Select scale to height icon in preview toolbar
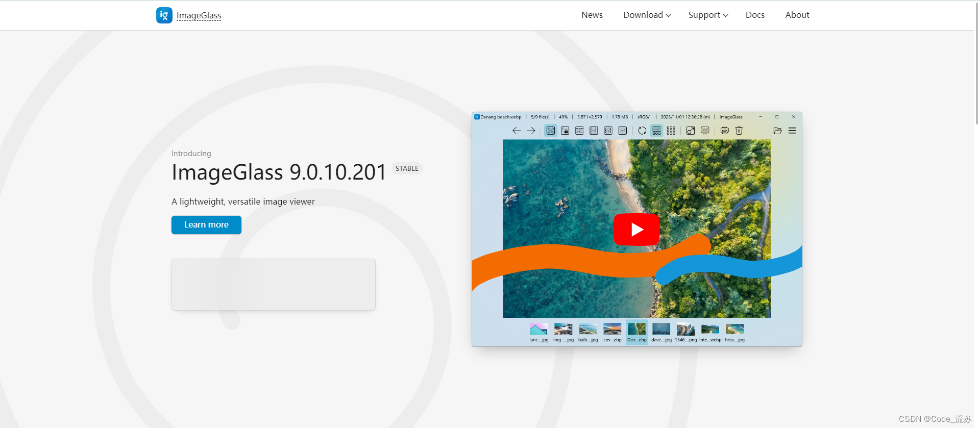This screenshot has width=980, height=428. tap(594, 131)
